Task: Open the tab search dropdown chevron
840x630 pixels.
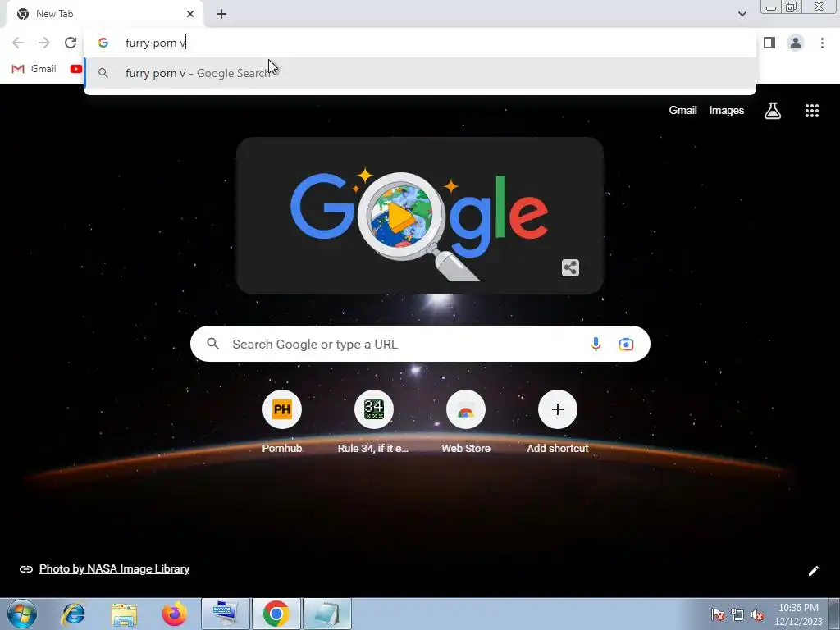Action: click(742, 14)
